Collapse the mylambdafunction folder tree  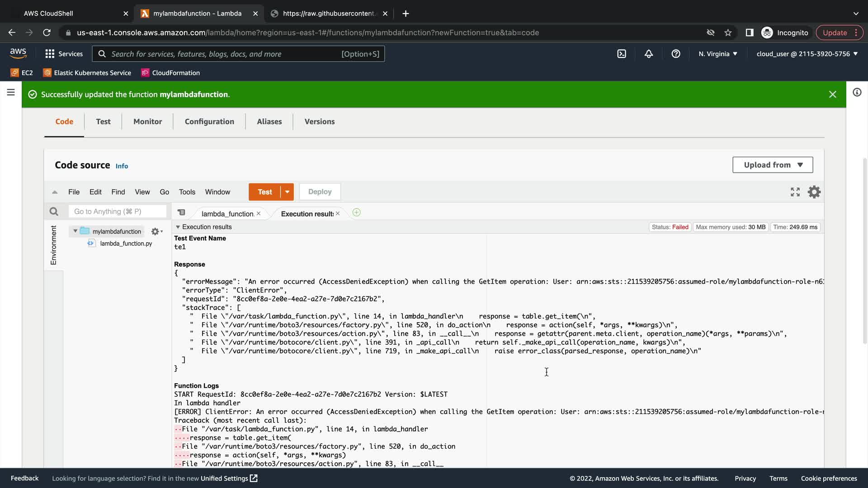coord(75,231)
